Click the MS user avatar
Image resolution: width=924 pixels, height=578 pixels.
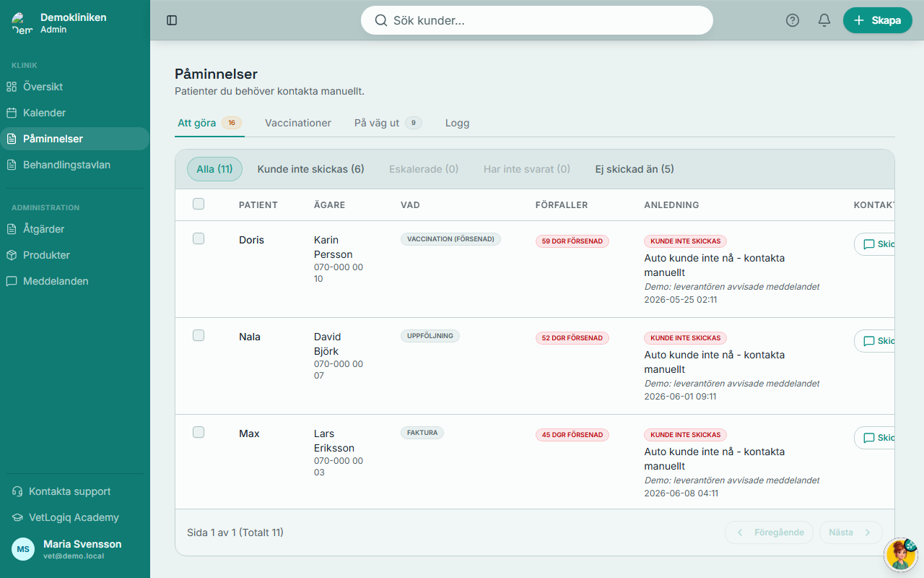[23, 549]
